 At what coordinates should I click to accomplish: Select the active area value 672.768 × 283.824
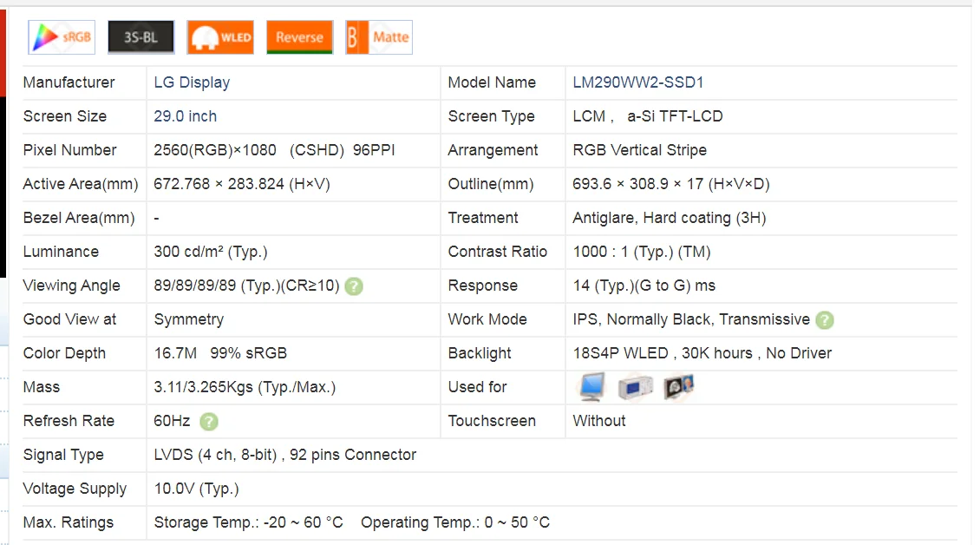tap(219, 184)
